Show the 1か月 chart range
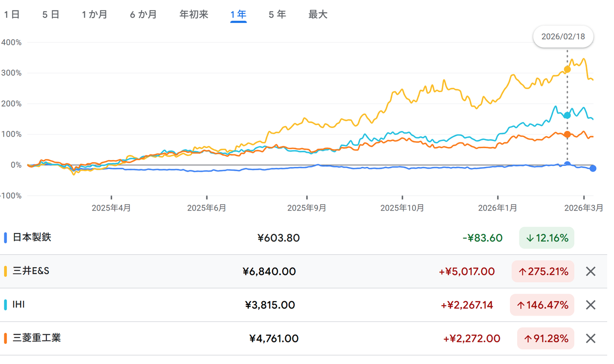 coord(94,14)
